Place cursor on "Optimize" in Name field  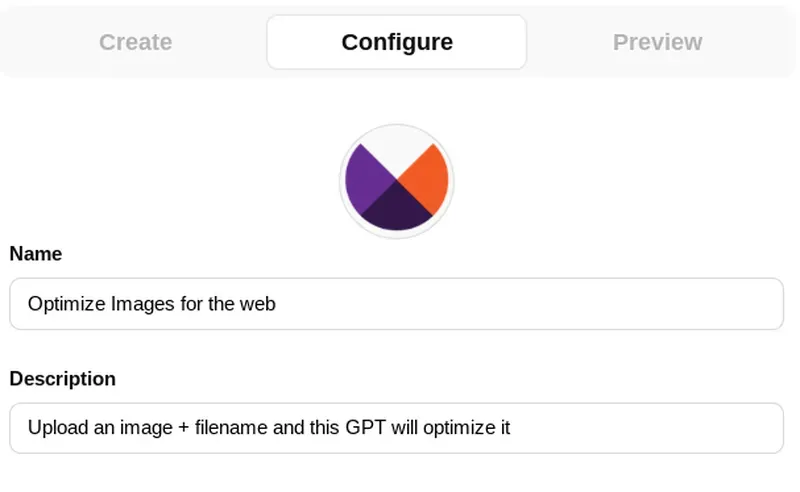tap(61, 304)
